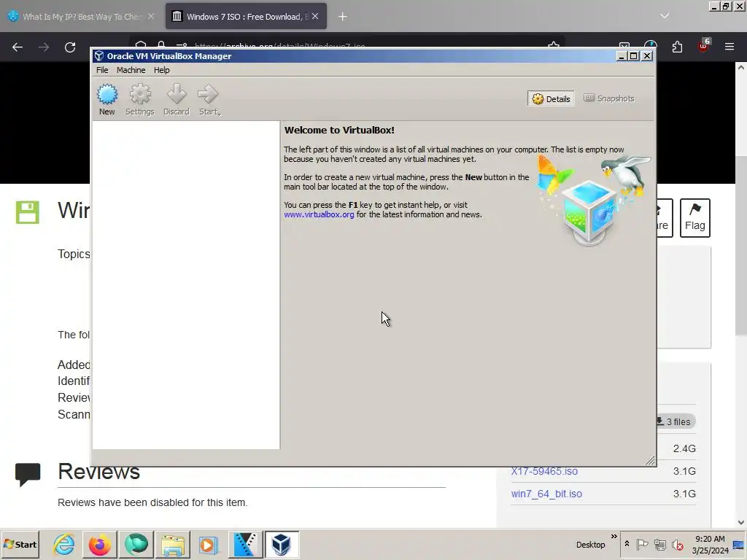Click the scroll up arrow in Firefox
Screen dimensions: 747x560
coord(741,68)
